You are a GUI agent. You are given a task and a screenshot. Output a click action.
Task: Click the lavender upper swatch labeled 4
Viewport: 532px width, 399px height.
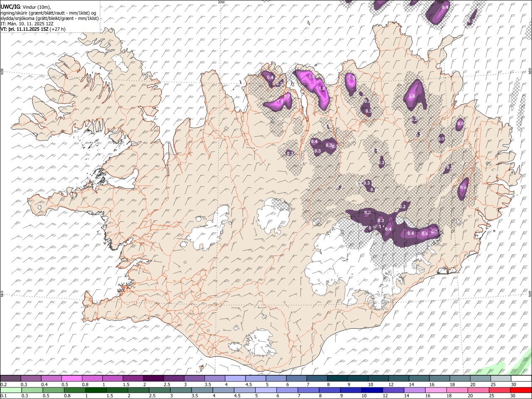235,379
